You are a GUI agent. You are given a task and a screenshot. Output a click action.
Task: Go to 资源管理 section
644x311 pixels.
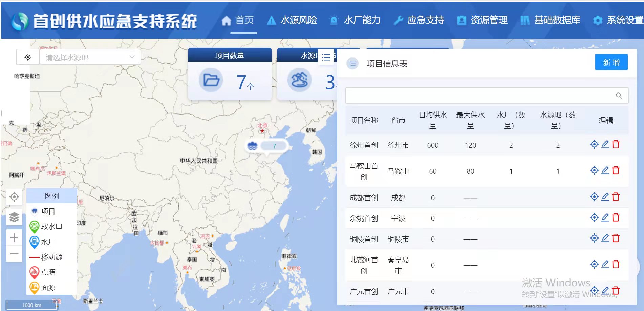point(482,20)
